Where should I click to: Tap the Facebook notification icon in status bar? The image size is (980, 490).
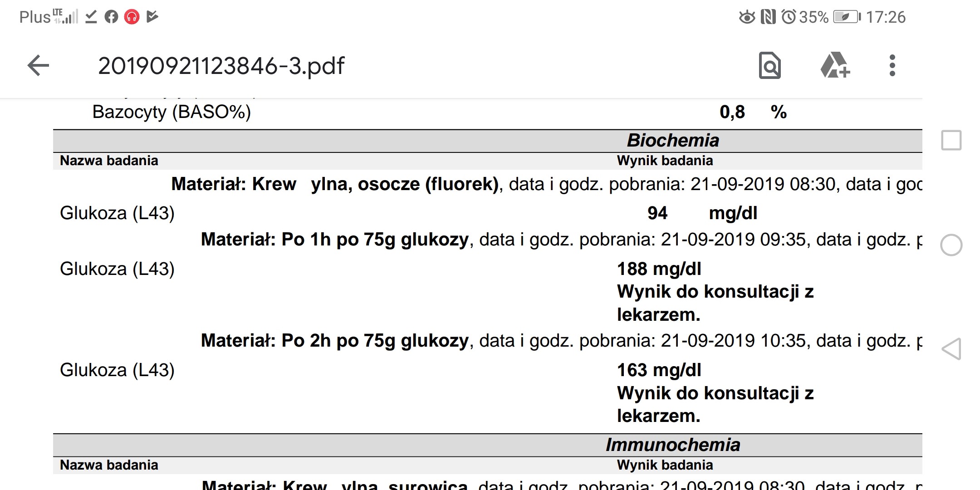(111, 17)
